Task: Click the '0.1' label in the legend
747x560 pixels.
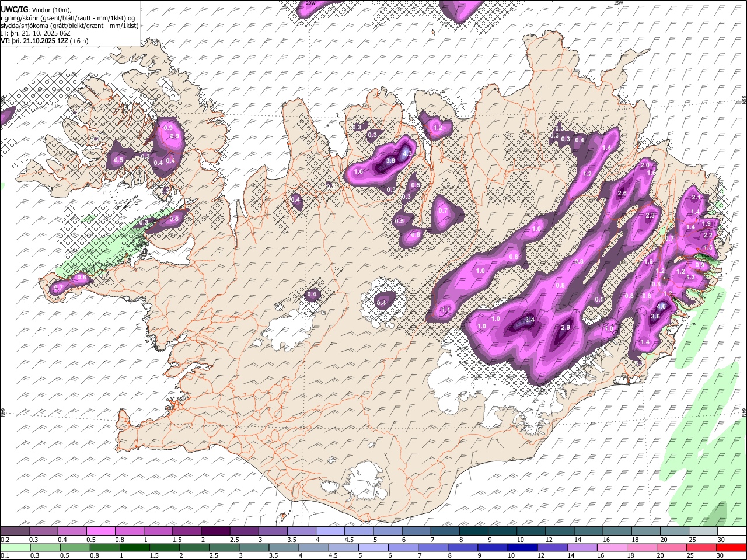Action: click(5, 556)
